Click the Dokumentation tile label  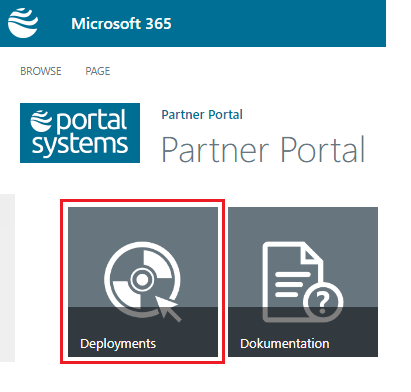point(285,344)
